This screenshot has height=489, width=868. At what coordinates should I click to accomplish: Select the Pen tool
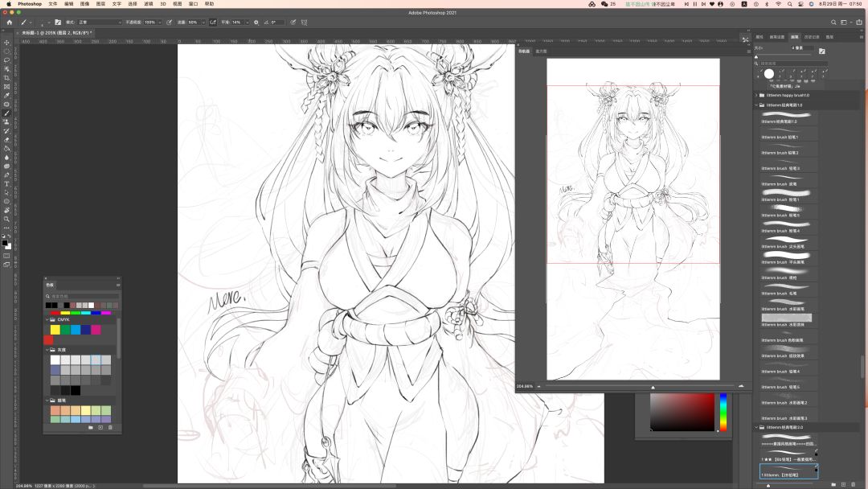[x=6, y=175]
